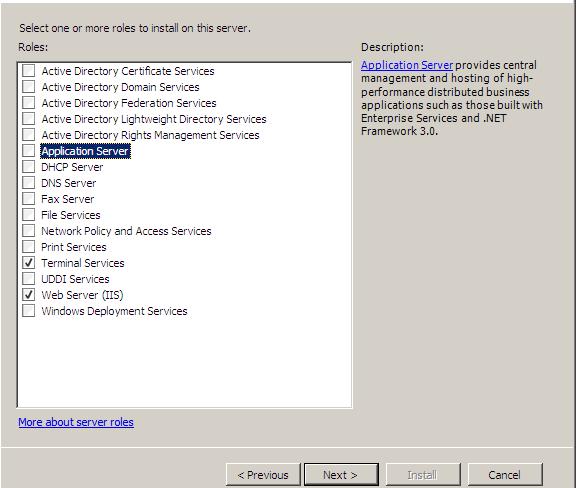Select the Active Directory Federation Services label
Screen dimensions: 576x488
click(x=129, y=103)
